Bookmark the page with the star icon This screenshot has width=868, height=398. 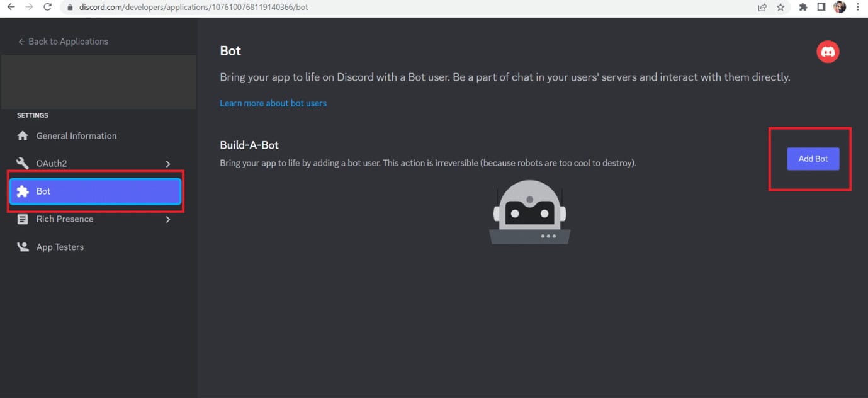781,7
